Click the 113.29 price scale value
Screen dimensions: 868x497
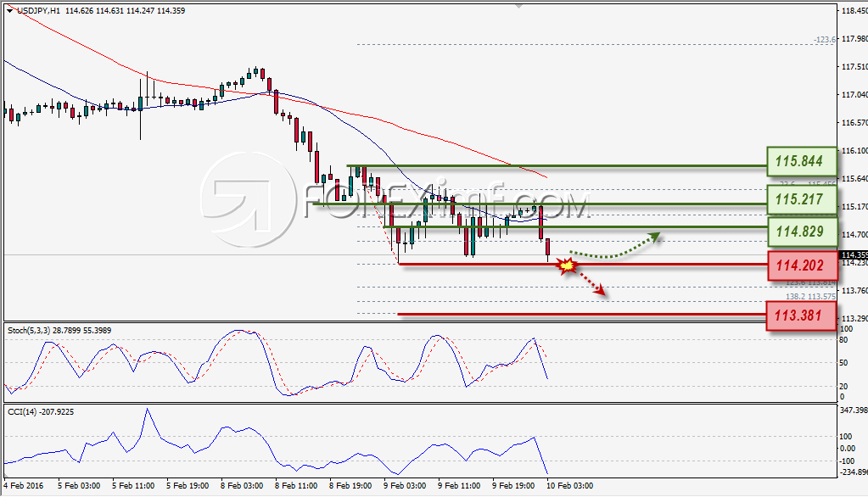tap(854, 318)
